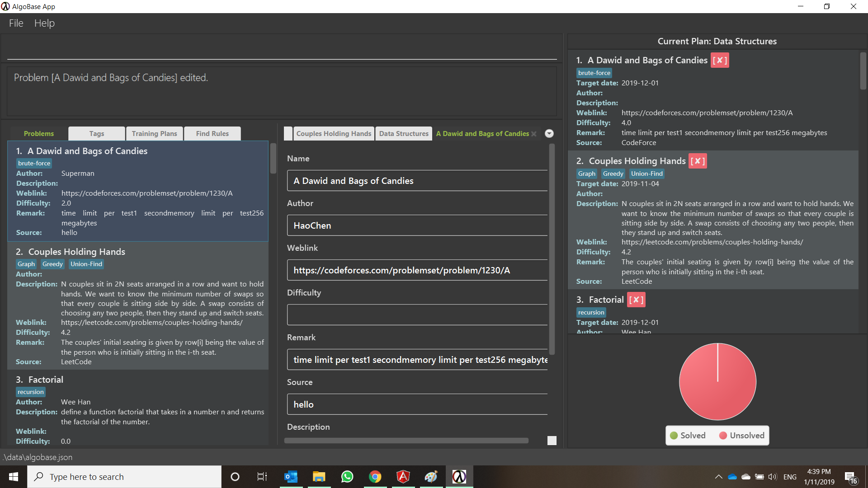Open WhatsApp from the taskbar
The image size is (868, 488).
click(x=347, y=477)
